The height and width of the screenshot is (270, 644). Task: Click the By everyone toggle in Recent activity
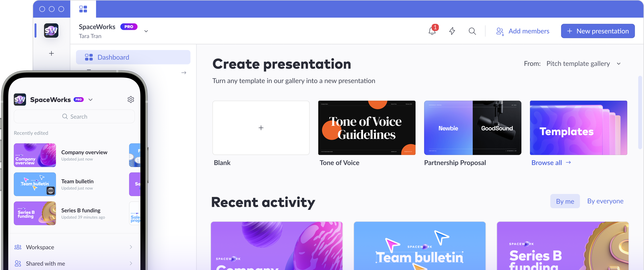click(x=605, y=201)
